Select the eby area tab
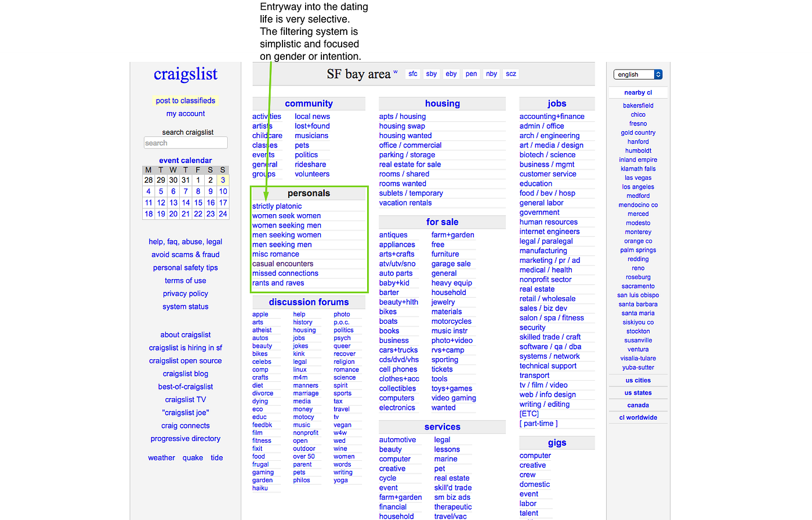This screenshot has height=520, width=812. click(451, 74)
